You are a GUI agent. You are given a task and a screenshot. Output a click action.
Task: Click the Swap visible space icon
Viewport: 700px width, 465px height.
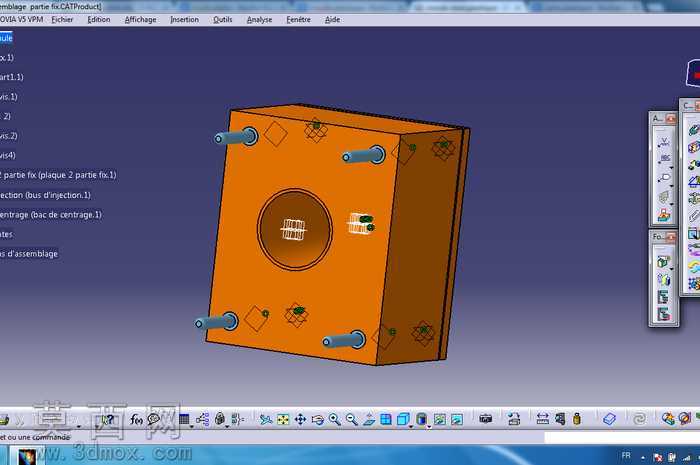tap(457, 419)
